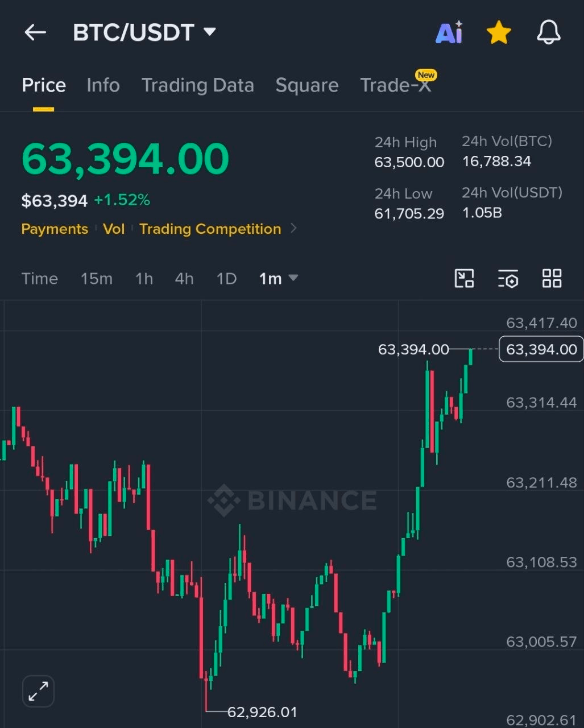Viewport: 584px width, 728px height.
Task: Open the chart picture-in-picture icon
Action: [x=465, y=279]
